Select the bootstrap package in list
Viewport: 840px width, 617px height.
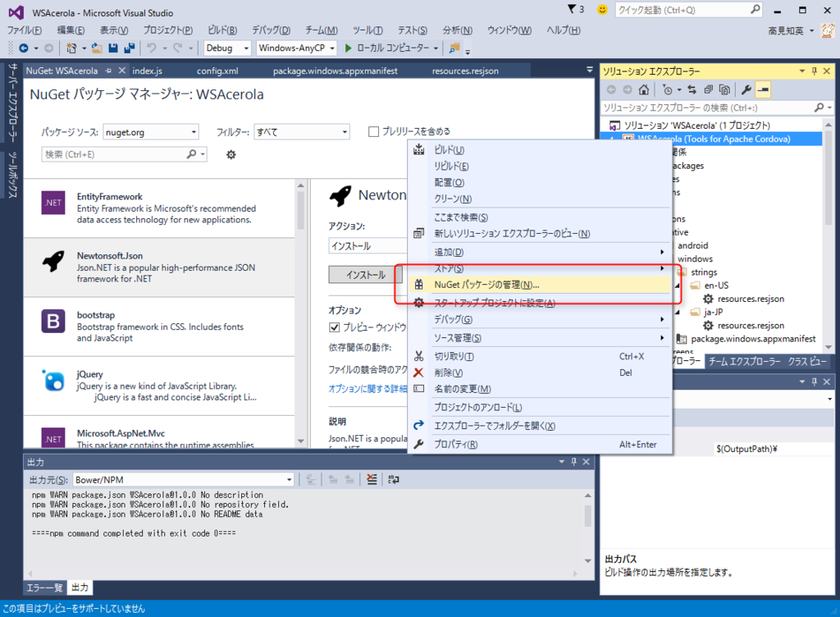click(x=158, y=327)
